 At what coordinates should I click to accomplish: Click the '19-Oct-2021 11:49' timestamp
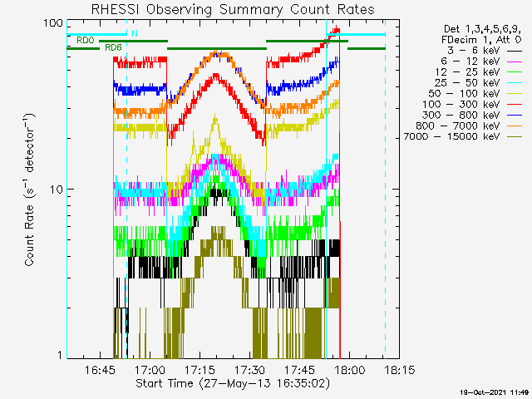pos(494,392)
